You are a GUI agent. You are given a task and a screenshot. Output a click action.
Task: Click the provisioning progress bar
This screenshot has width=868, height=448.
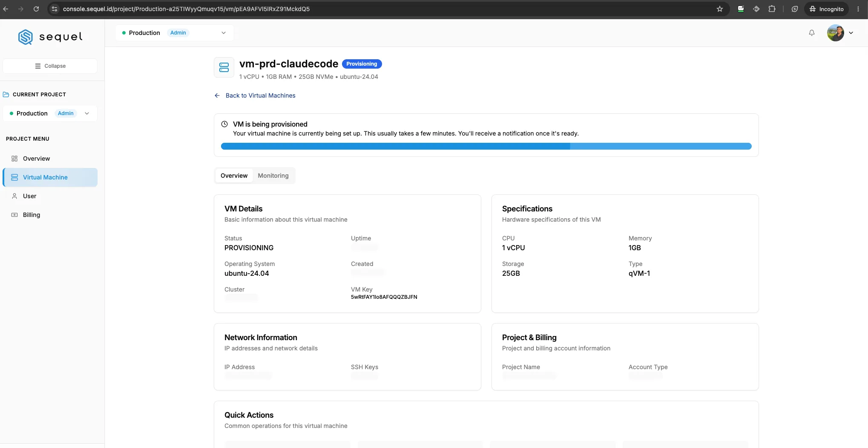(486, 146)
